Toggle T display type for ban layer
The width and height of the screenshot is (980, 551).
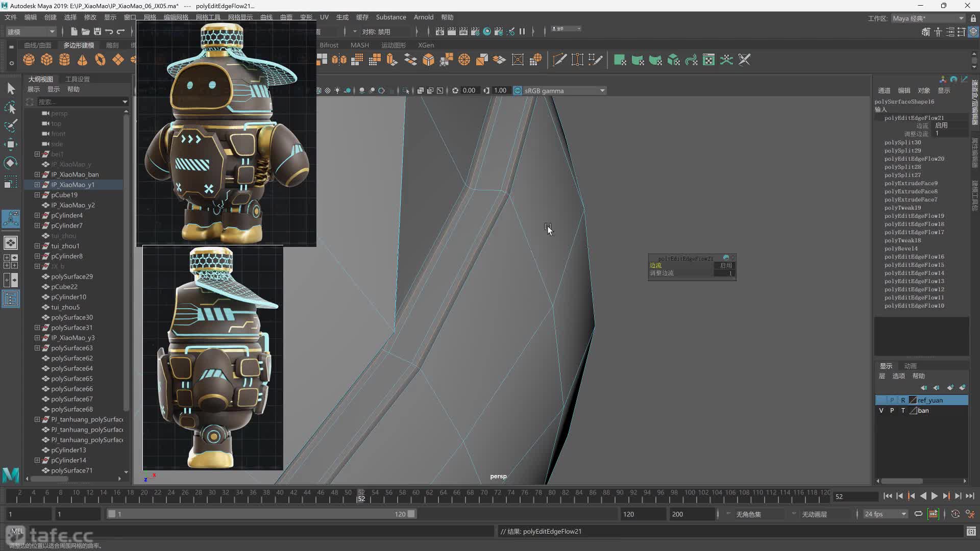coord(903,411)
